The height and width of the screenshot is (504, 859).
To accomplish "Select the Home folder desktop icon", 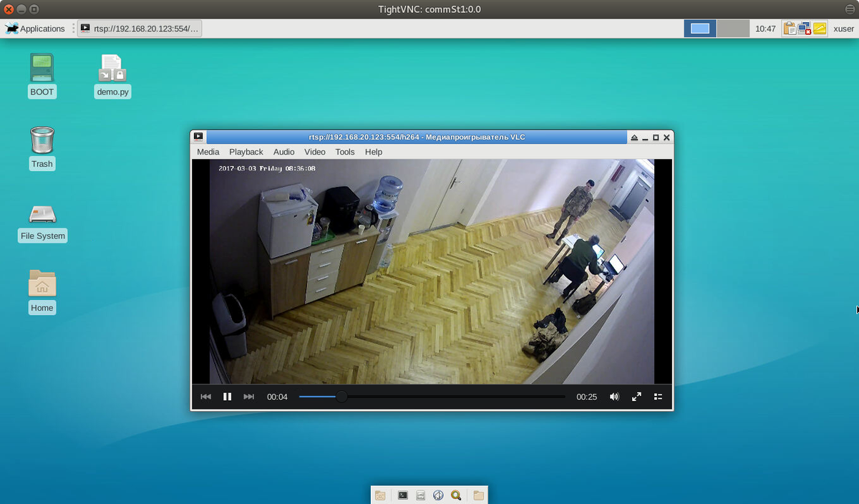I will pos(42,292).
